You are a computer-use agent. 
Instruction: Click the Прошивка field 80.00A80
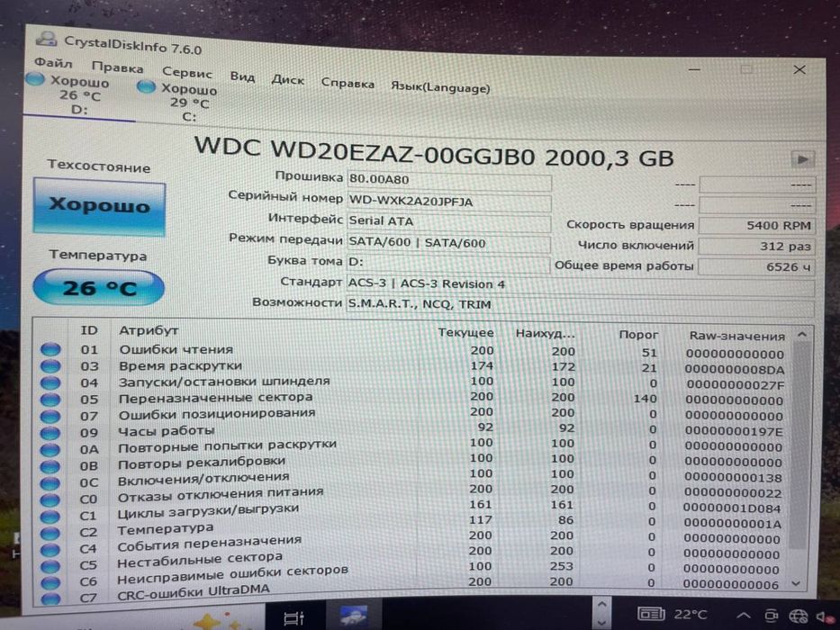[x=449, y=181]
